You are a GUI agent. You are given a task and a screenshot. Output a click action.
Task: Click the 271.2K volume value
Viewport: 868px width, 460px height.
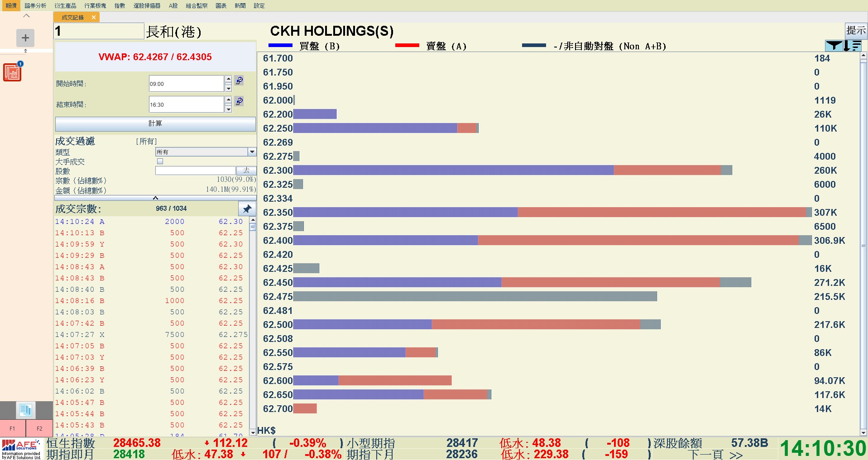(830, 283)
